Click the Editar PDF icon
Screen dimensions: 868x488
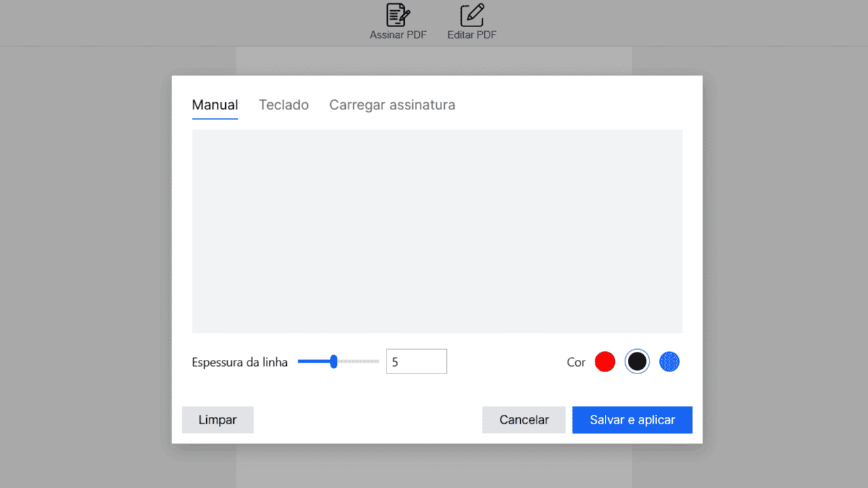click(472, 15)
